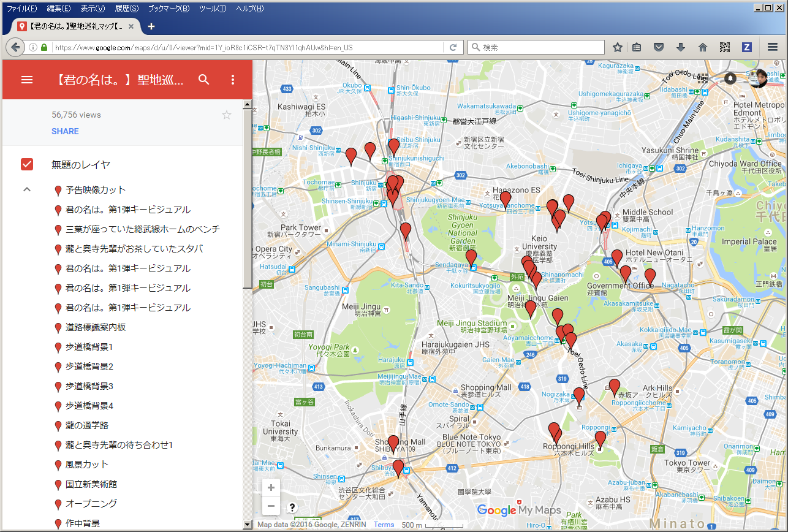Select the 作中背景 entry
Viewport: 788px width, 532px height.
[x=83, y=523]
